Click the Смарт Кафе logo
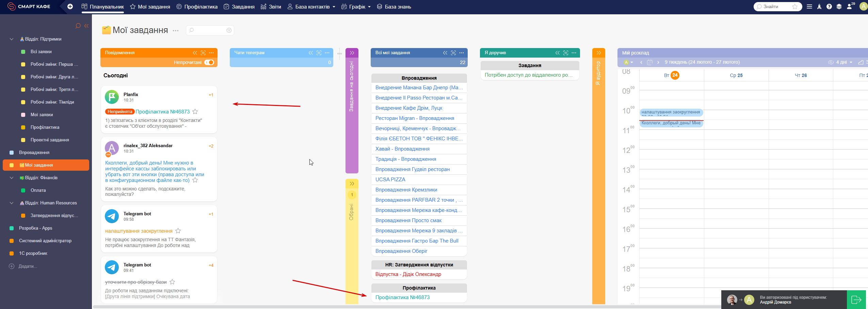Image resolution: width=868 pixels, height=309 pixels. pyautogui.click(x=29, y=6)
